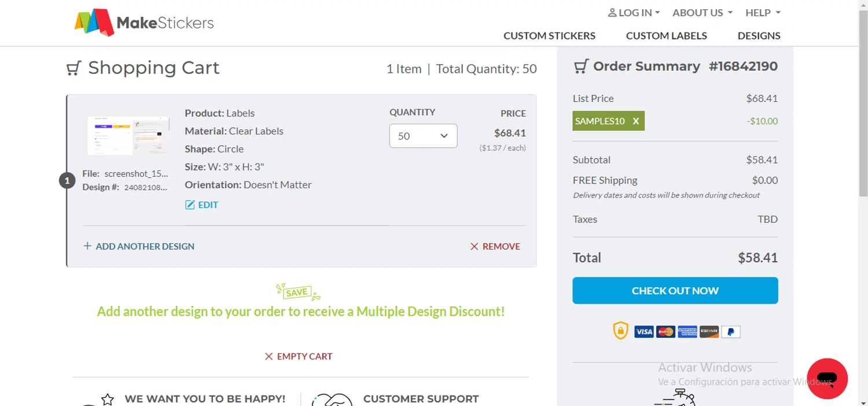The height and width of the screenshot is (406, 868).
Task: Click the Shopping Cart heading icon
Action: click(73, 68)
